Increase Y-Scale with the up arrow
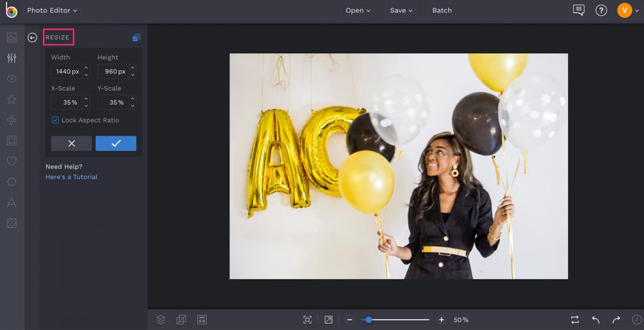 click(132, 98)
